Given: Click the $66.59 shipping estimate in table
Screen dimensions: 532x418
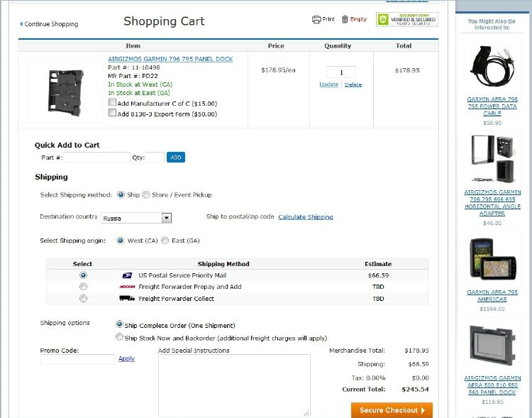Looking at the screenshot, I should [x=378, y=275].
